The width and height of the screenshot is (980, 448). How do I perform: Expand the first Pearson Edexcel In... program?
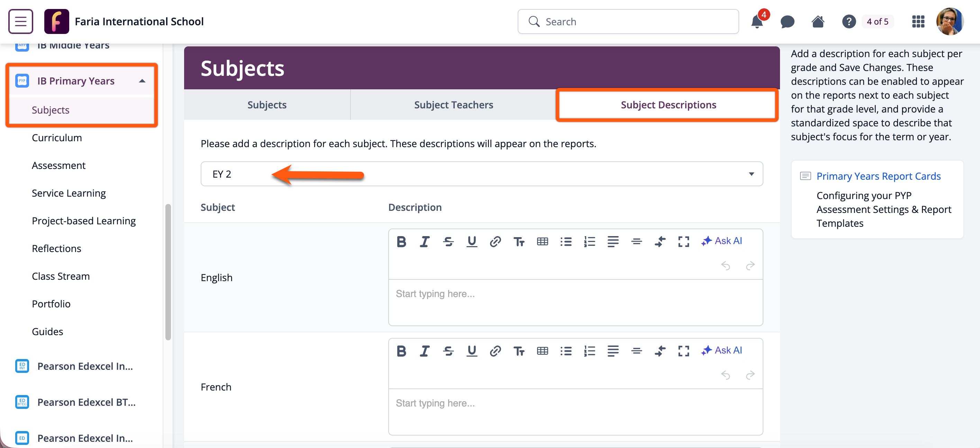pyautogui.click(x=85, y=366)
